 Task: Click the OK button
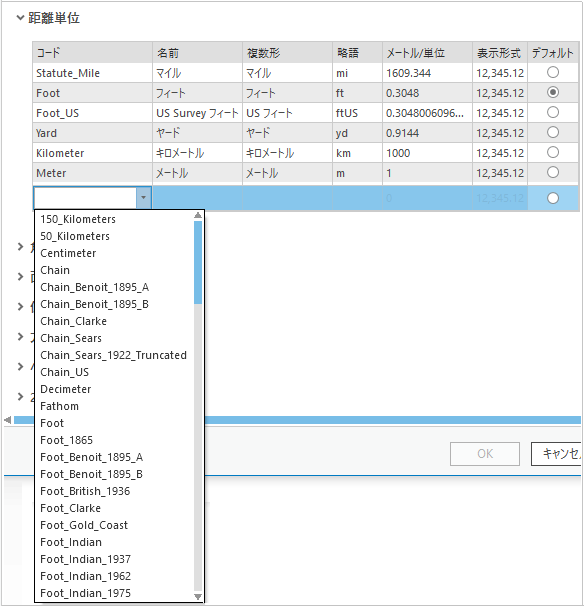(x=485, y=454)
